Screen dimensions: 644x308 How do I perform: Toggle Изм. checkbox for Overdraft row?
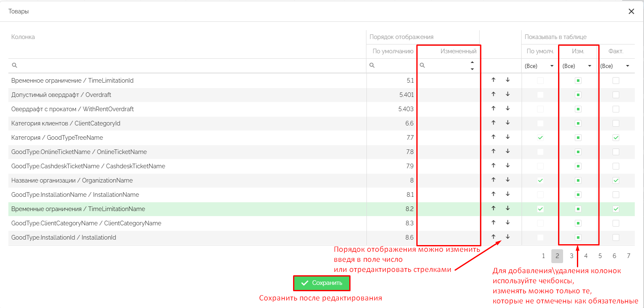click(578, 95)
